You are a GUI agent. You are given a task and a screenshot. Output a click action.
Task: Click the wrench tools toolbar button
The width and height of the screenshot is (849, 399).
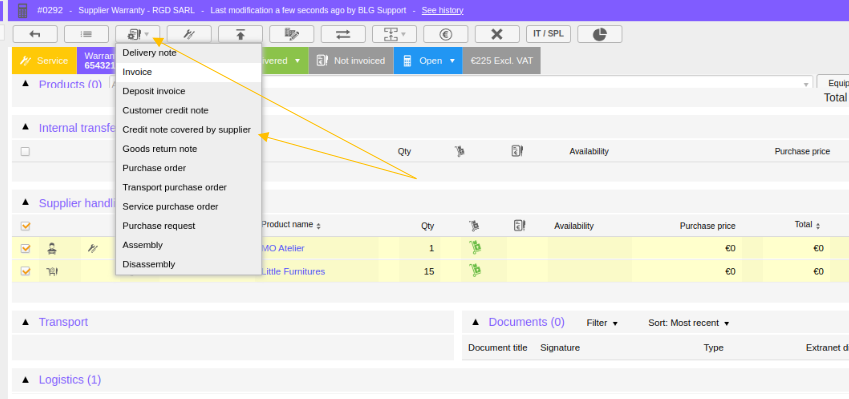click(x=189, y=34)
